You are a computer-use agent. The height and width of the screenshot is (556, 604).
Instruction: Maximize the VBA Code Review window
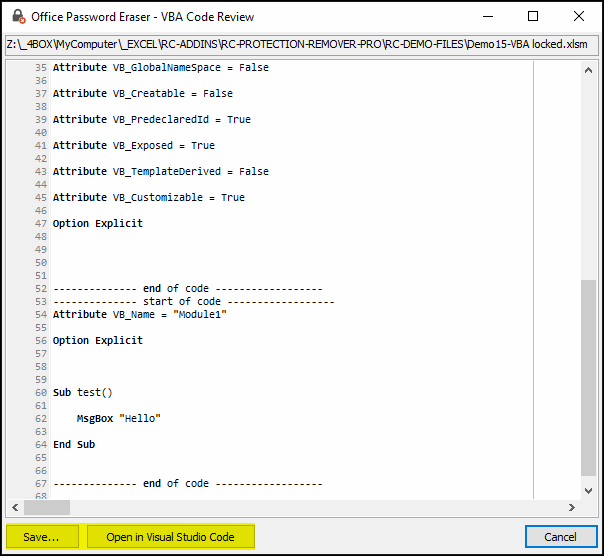[533, 17]
